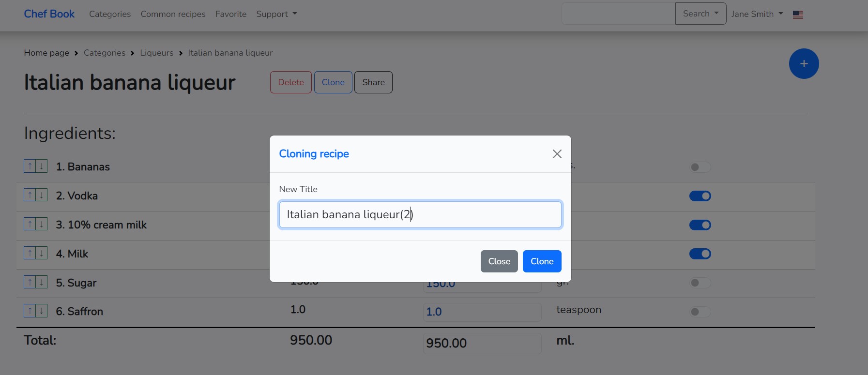
Task: Confirm with the blue Clone button
Action: point(542,261)
